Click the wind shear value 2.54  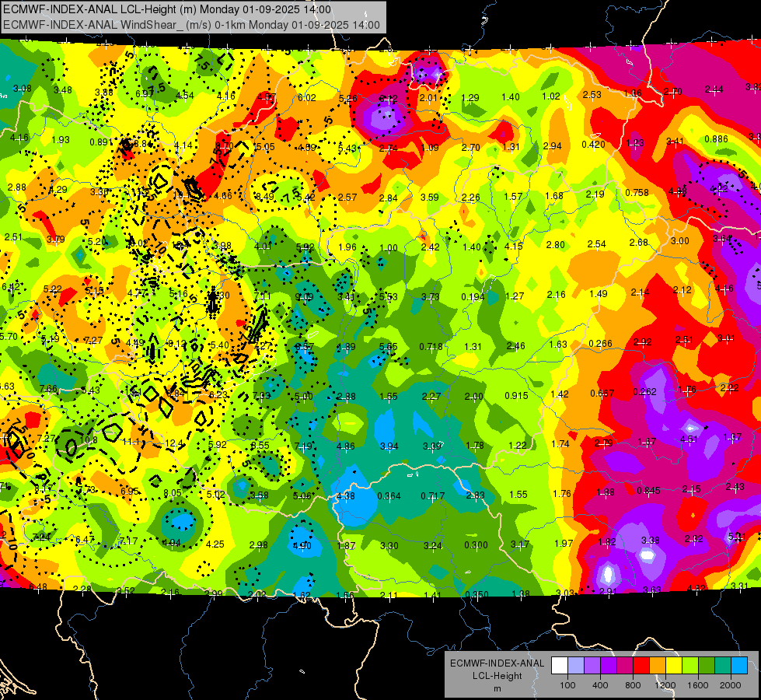pyautogui.click(x=596, y=243)
